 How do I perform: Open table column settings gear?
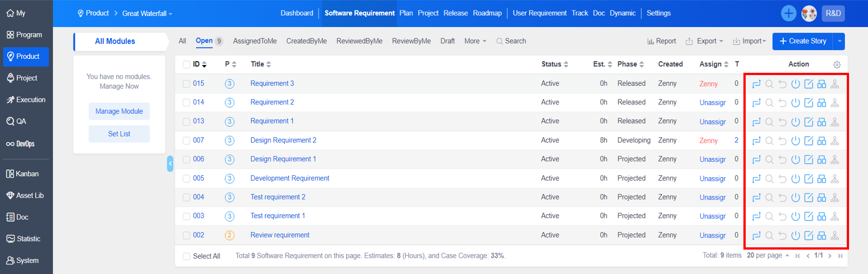click(x=837, y=65)
